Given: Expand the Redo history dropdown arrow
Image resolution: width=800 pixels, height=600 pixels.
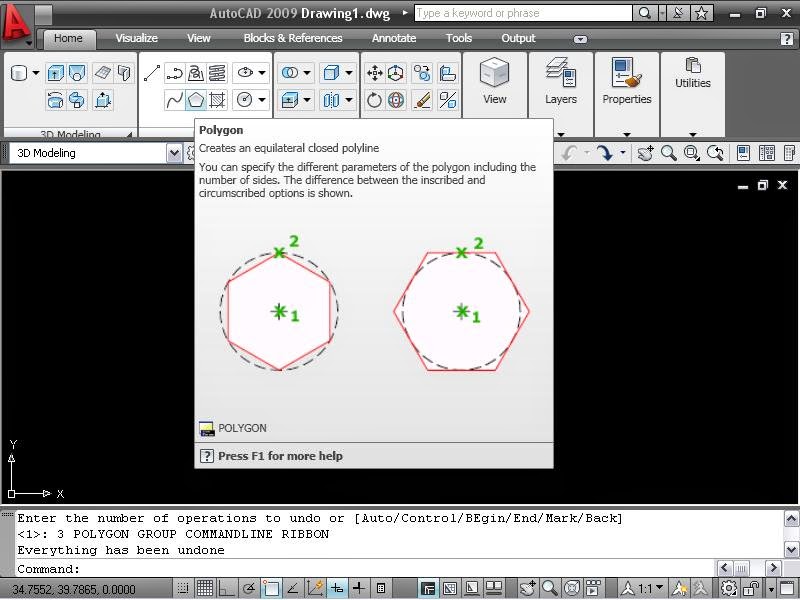Looking at the screenshot, I should click(622, 153).
